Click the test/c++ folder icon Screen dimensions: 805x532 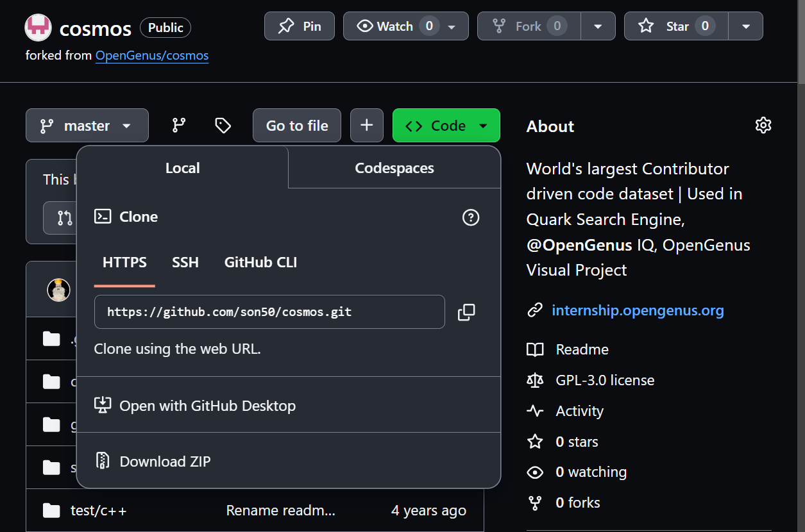click(51, 510)
